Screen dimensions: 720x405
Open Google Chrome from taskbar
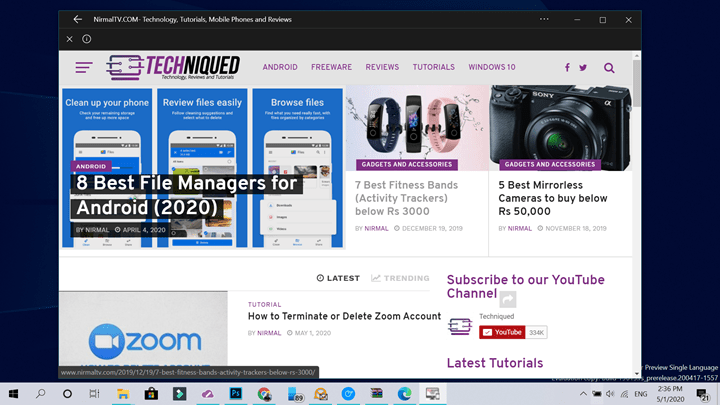tap(264, 394)
